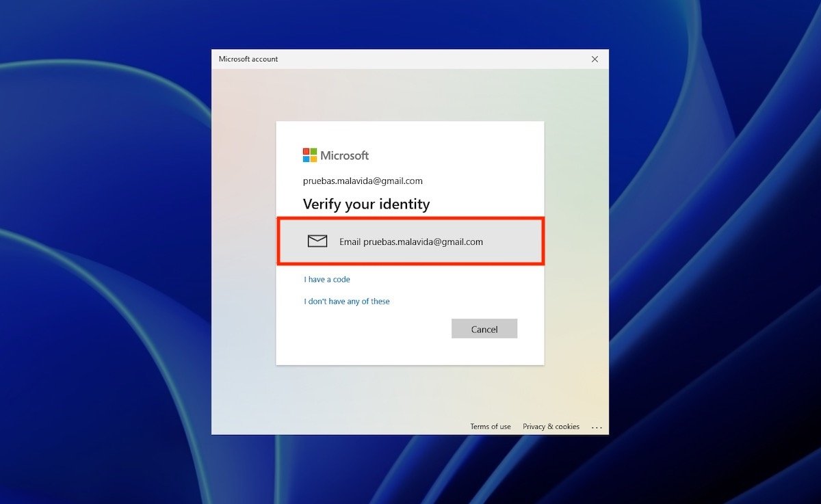This screenshot has height=504, width=821.
Task: Click the 'Verify your identity' heading
Action: pos(366,204)
